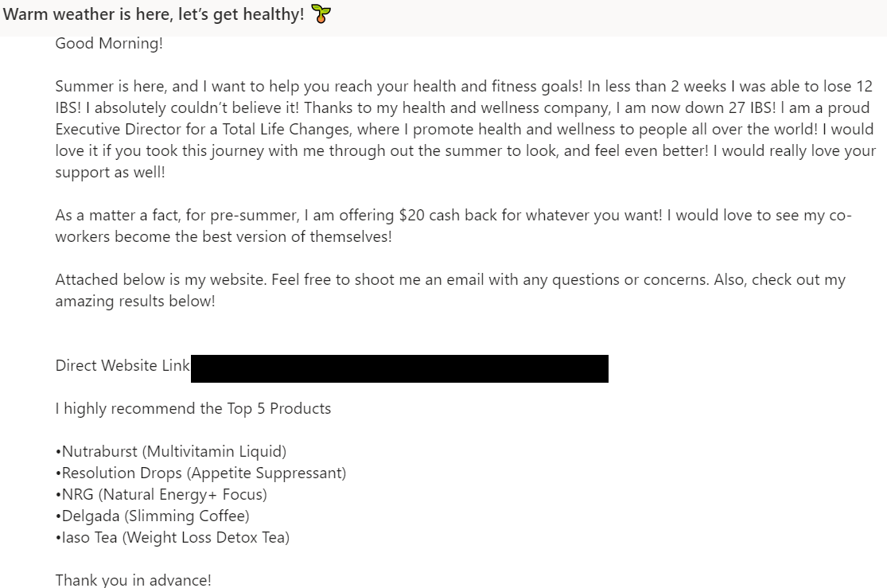Select the Iaso Tea (Weight Loss Detox Tea) item
The height and width of the screenshot is (588, 887).
[x=173, y=538]
